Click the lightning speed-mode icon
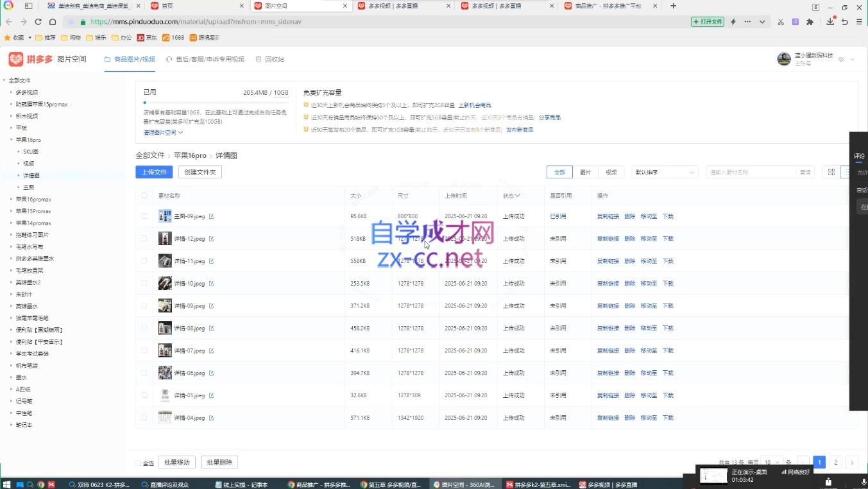This screenshot has height=489, width=868. coord(733,22)
